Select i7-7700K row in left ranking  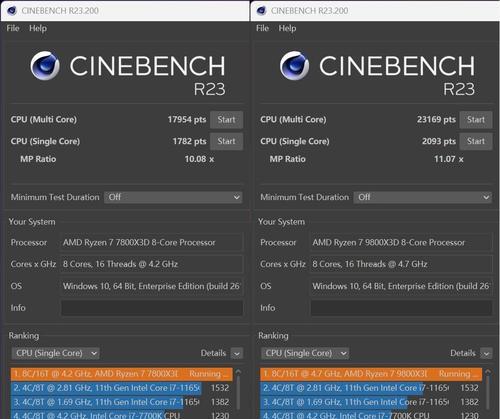point(122,415)
